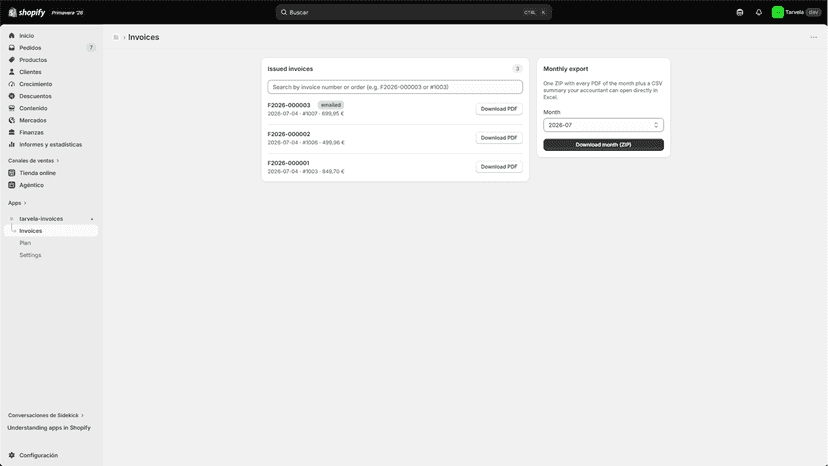Click the Issued invoices count badge 3
This screenshot has height=466, width=828.
(517, 69)
